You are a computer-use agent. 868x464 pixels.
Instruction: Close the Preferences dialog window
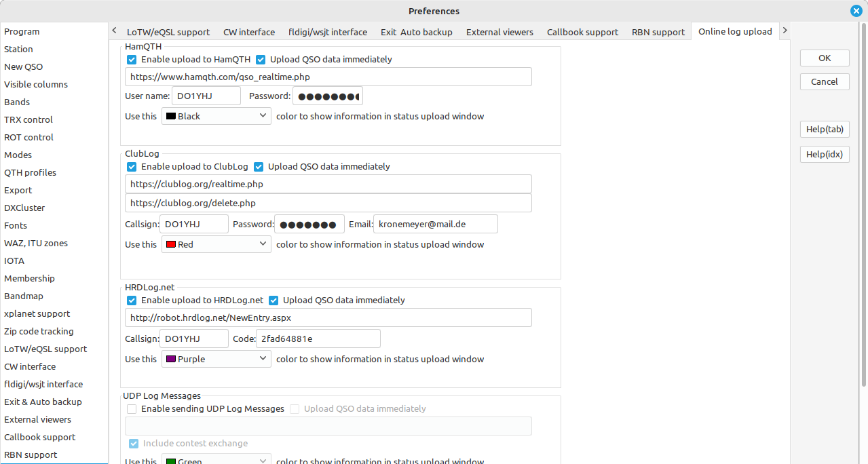[856, 11]
